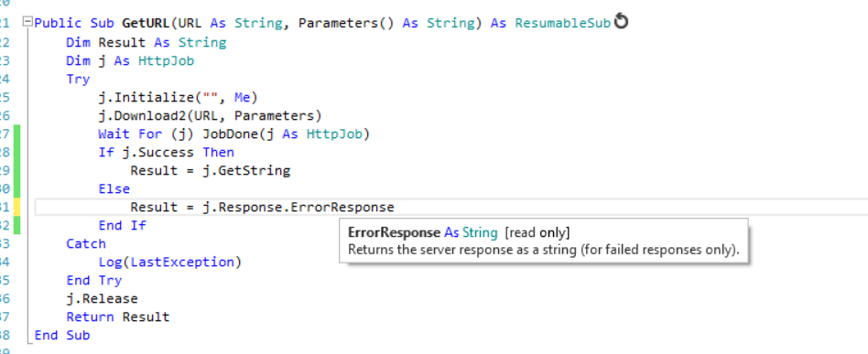This screenshot has width=868, height=354.
Task: Click the Wait For JobDone line
Action: [233, 134]
